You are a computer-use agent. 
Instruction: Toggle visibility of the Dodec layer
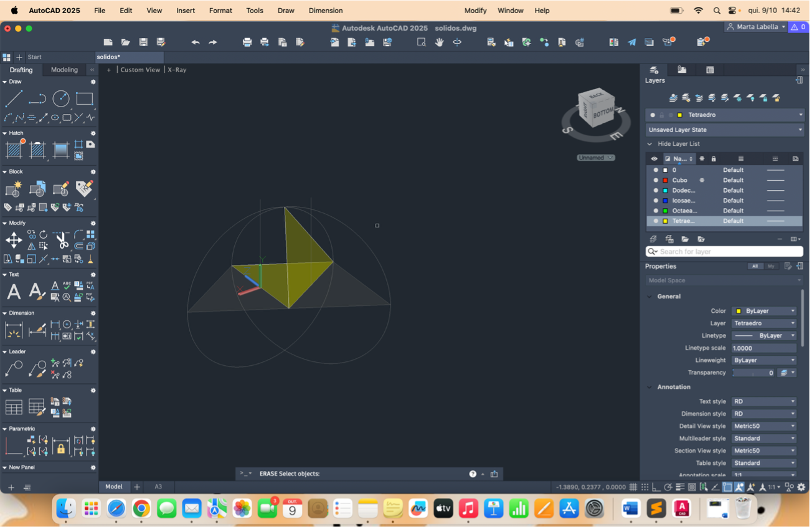coord(656,191)
